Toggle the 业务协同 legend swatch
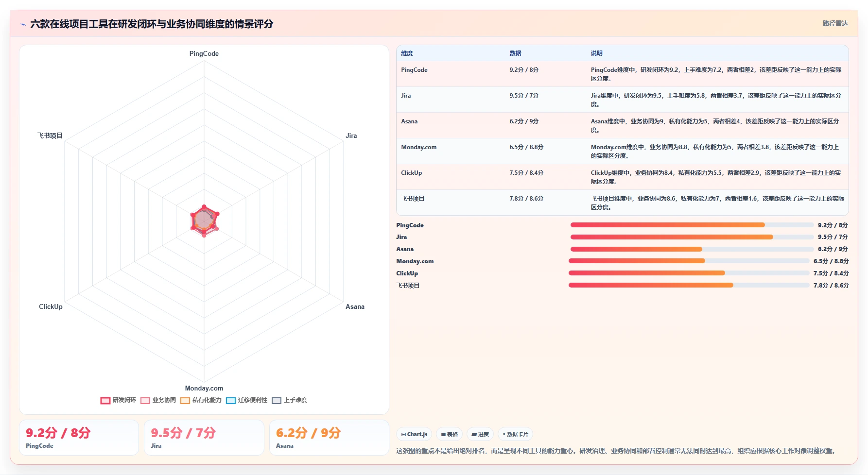868x475 pixels. 145,401
